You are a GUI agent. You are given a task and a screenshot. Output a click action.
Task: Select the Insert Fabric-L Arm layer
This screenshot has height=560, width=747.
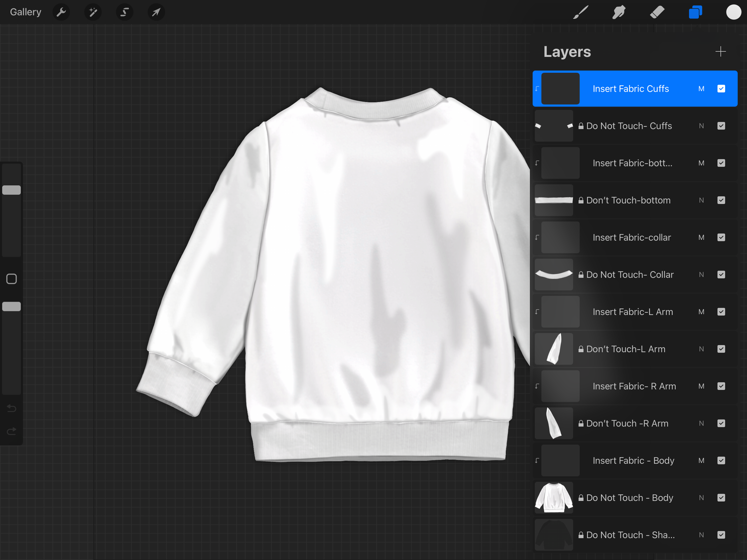point(632,312)
